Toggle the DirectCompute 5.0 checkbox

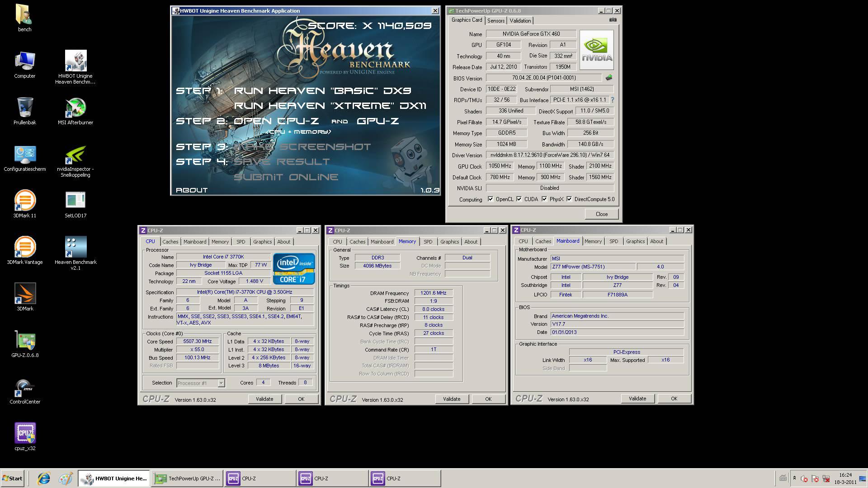coord(569,199)
